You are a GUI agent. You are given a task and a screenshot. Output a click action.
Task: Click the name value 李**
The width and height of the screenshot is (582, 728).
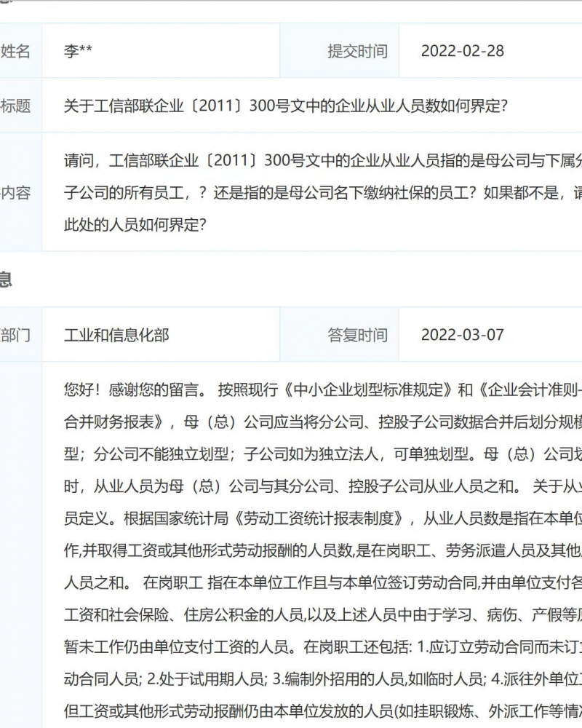point(78,51)
